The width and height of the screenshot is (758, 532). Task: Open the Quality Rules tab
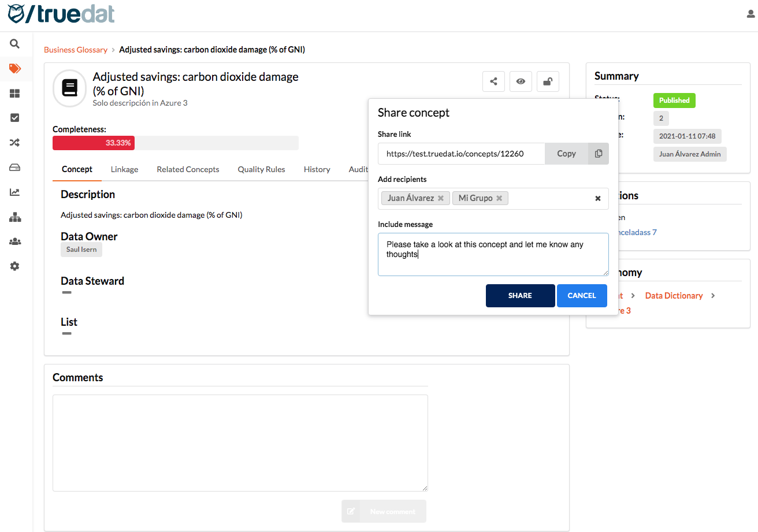tap(261, 169)
